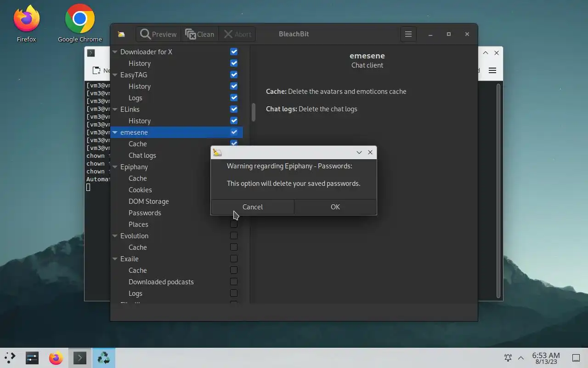This screenshot has height=368, width=588.
Task: Click the BleachBit Preview magnifier button
Action: (158, 34)
